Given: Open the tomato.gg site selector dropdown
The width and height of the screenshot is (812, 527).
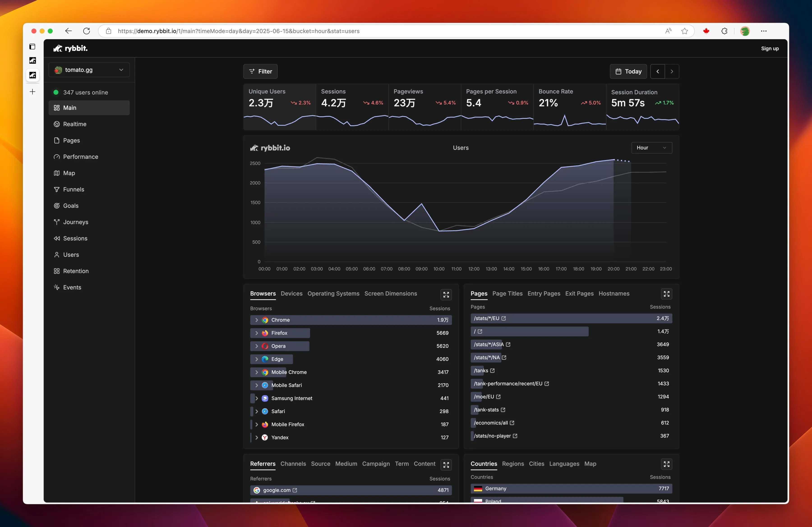Looking at the screenshot, I should 89,70.
